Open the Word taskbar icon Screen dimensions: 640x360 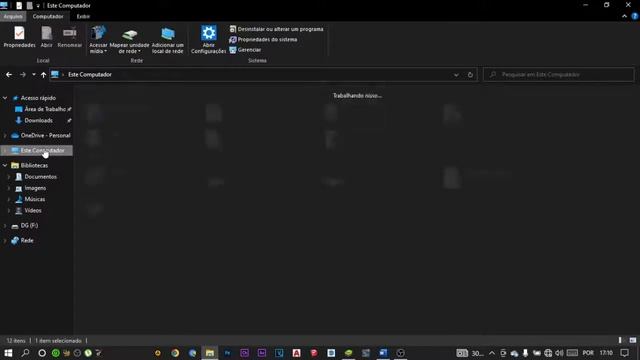click(x=383, y=353)
